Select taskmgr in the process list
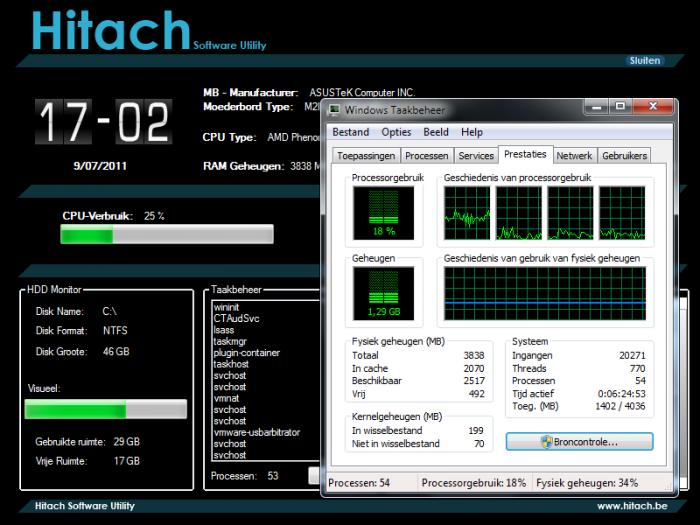700x525 pixels. [x=230, y=342]
